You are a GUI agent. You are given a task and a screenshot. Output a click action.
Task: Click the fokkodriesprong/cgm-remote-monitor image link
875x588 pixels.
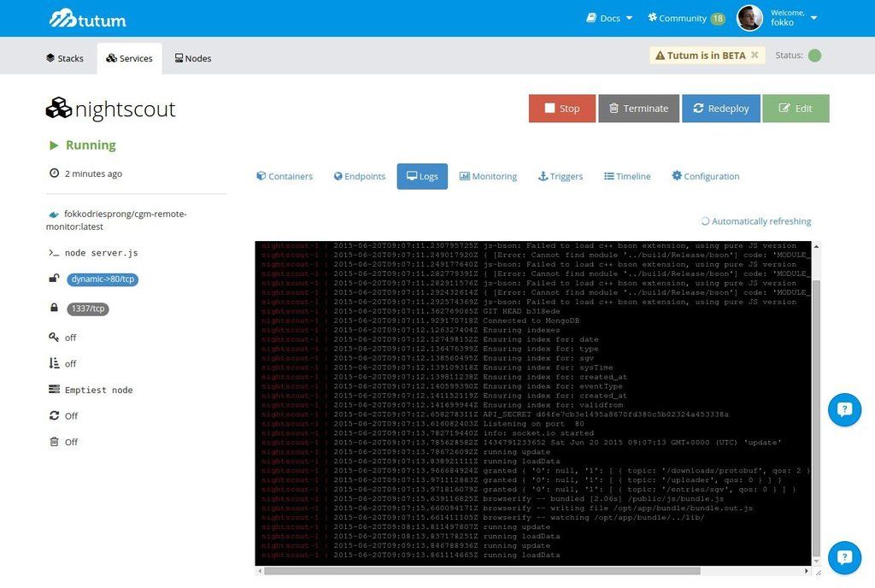[116, 220]
